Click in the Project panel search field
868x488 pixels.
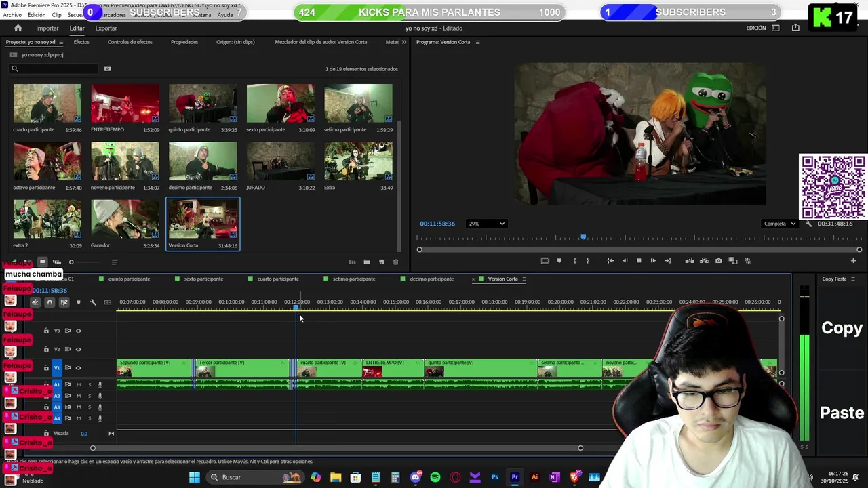pyautogui.click(x=54, y=68)
